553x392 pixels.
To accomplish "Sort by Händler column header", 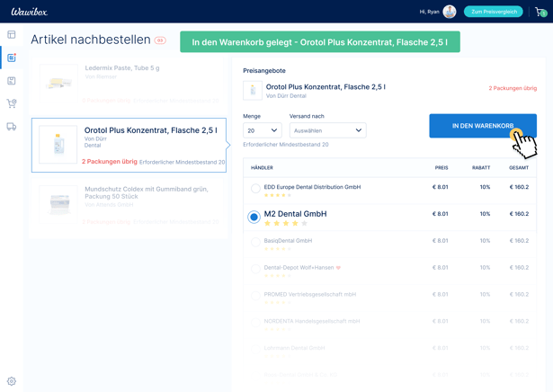I will pos(262,168).
